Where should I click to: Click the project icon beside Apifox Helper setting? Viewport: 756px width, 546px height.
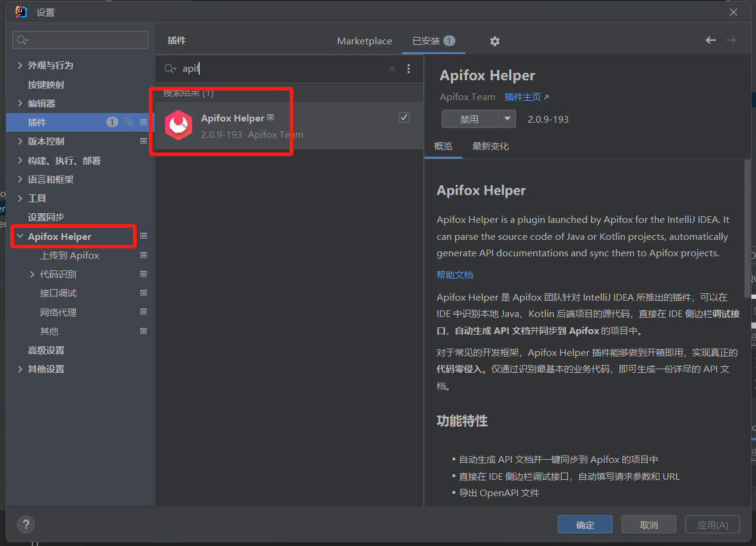[144, 236]
